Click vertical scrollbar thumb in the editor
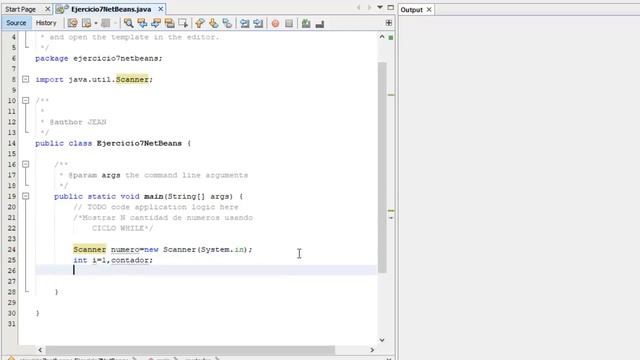Image resolution: width=640 pixels, height=360 pixels. pyautogui.click(x=382, y=167)
